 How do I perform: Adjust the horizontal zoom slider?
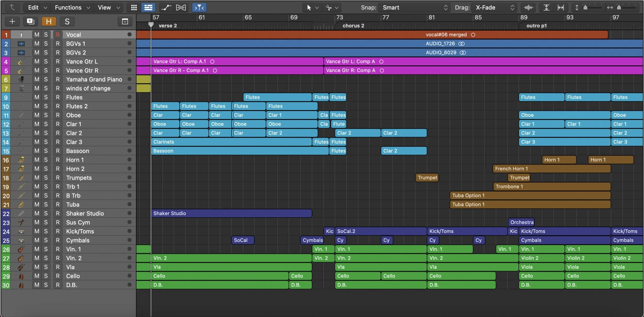619,7
